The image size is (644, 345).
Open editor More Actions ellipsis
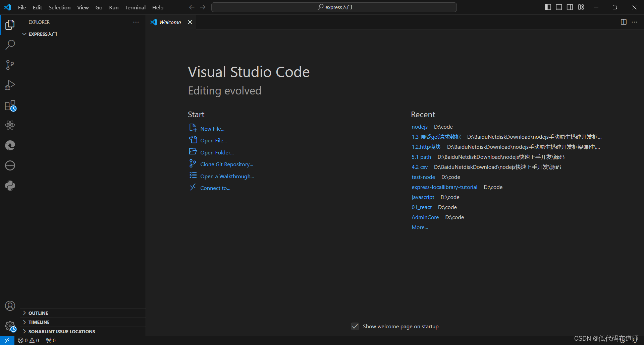[634, 22]
